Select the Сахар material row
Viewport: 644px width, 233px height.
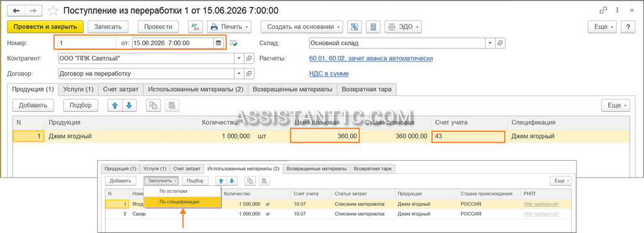pyautogui.click(x=338, y=214)
